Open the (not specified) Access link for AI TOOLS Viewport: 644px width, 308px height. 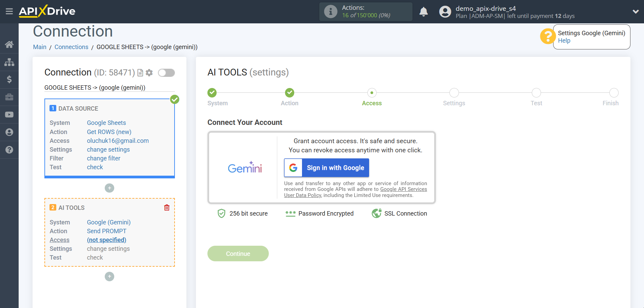106,240
